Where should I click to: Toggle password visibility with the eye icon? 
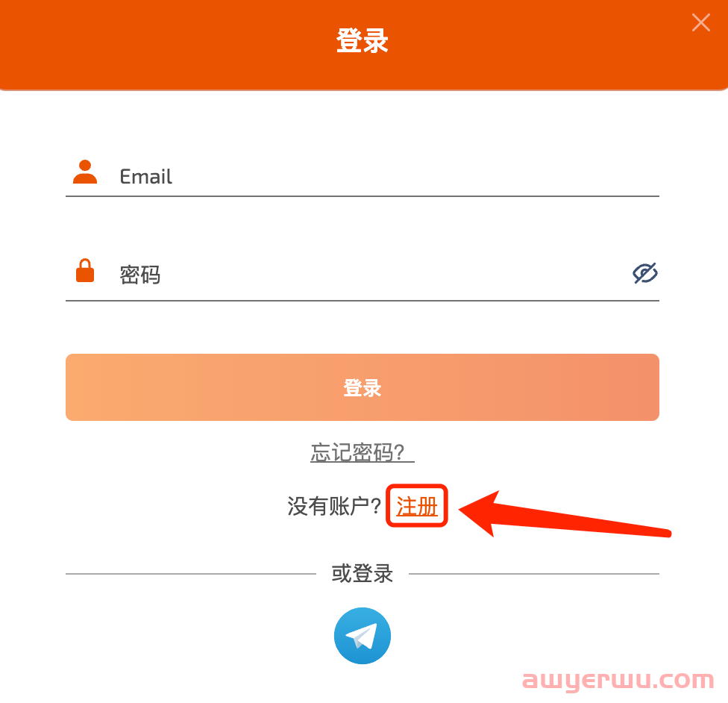[645, 273]
